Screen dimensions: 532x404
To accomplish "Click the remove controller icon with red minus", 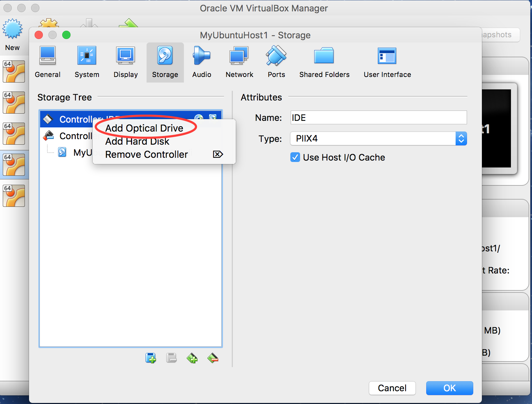I will [x=213, y=358].
